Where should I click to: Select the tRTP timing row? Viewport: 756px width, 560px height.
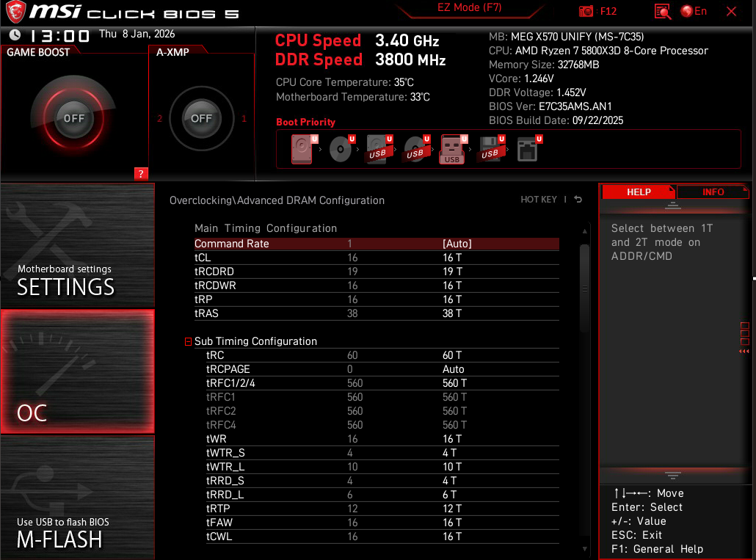[382, 509]
